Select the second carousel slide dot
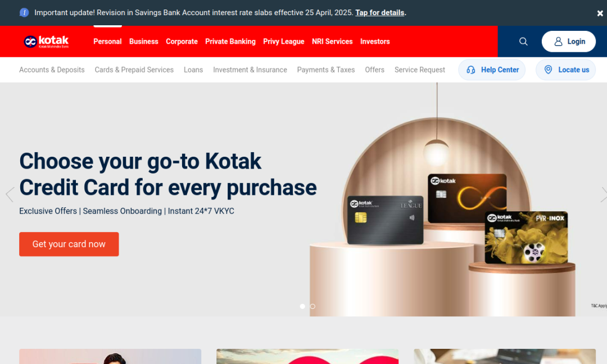This screenshot has height=364, width=607. point(312,306)
